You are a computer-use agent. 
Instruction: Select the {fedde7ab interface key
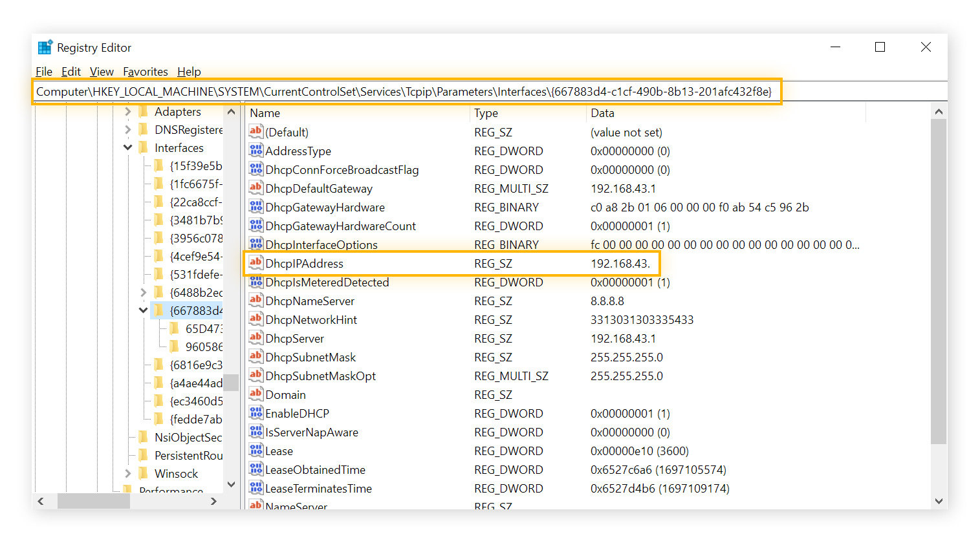point(196,419)
